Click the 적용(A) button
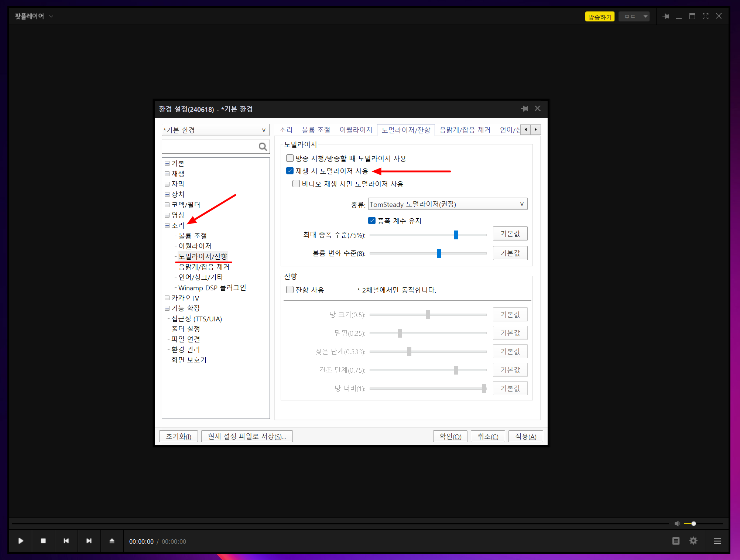Image resolution: width=740 pixels, height=560 pixels. coord(525,436)
